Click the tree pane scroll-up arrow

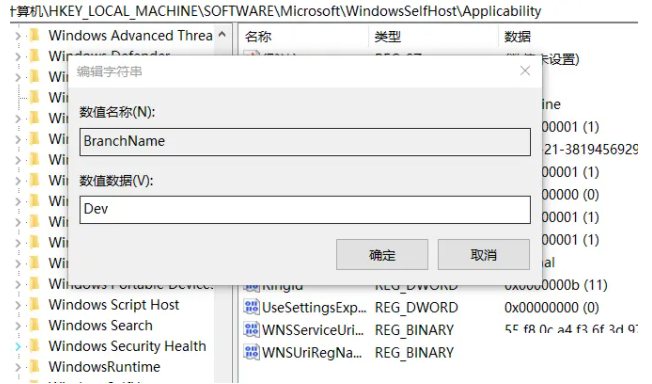pyautogui.click(x=222, y=35)
